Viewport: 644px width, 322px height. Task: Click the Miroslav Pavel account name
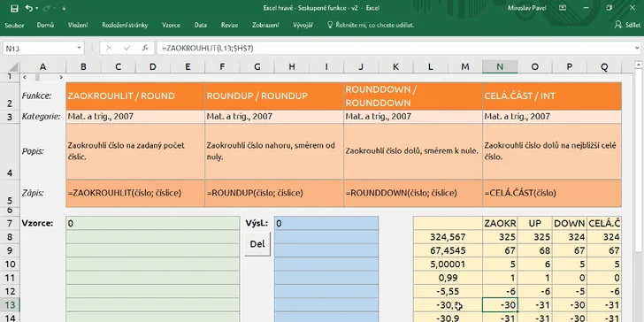[x=527, y=8]
